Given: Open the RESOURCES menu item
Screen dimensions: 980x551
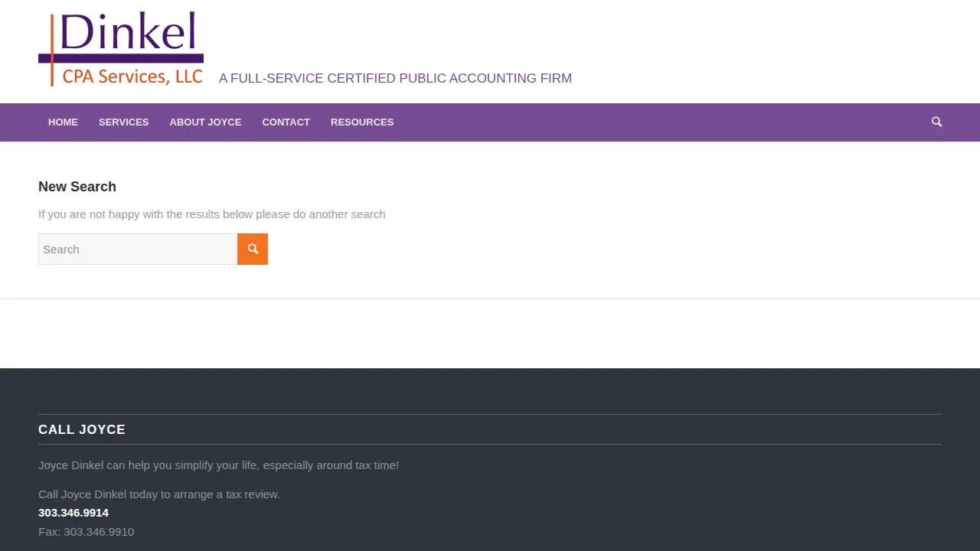Looking at the screenshot, I should (x=362, y=122).
